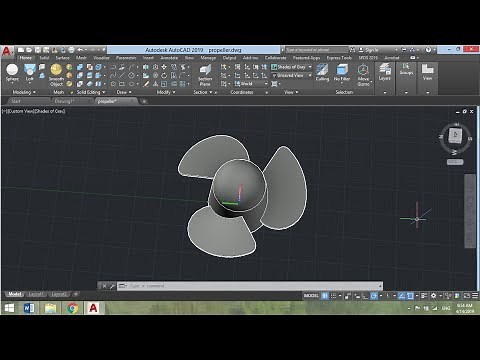Click the viewport controls label Custom View
Image resolution: width=480 pixels, height=360 pixels.
point(20,111)
